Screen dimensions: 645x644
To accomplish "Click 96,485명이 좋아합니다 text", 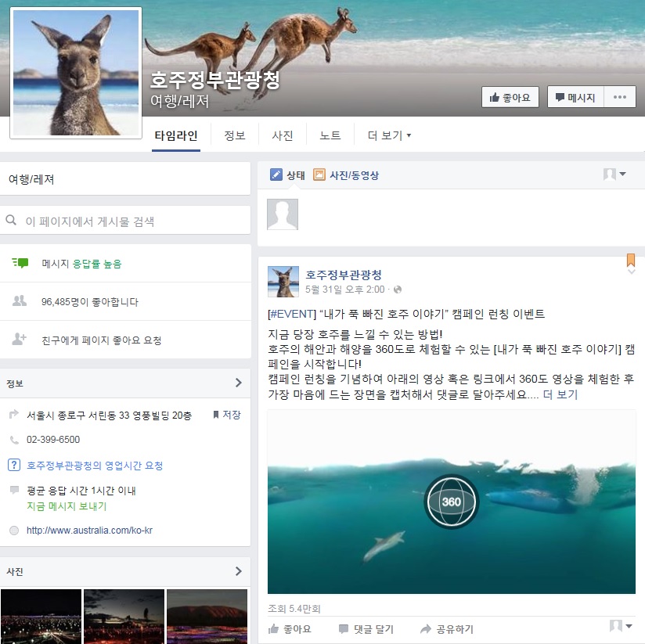I will pyautogui.click(x=90, y=302).
